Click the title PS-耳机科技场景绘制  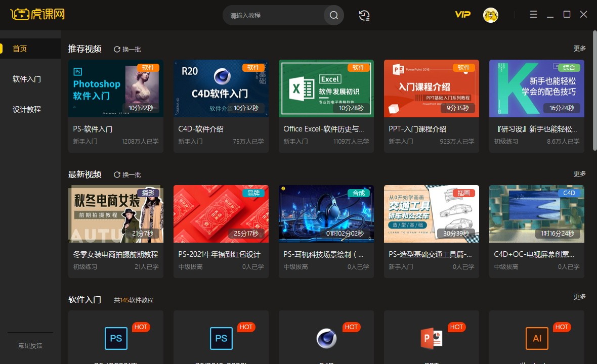click(323, 254)
